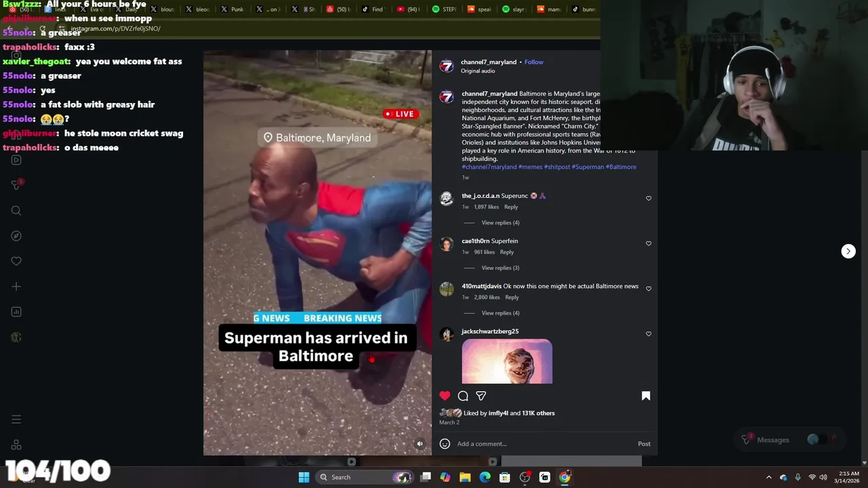The image size is (868, 488).
Task: Open the profile avatar in the Instagram sidebar
Action: point(16,337)
